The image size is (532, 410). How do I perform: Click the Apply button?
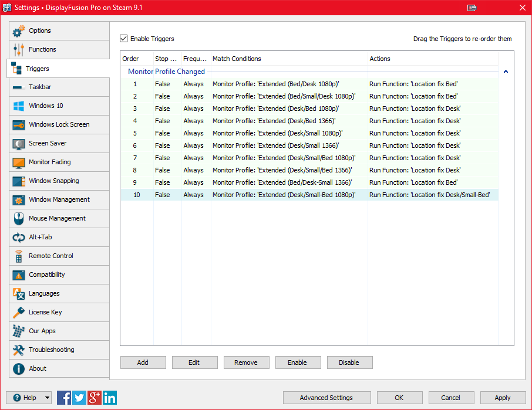point(502,398)
